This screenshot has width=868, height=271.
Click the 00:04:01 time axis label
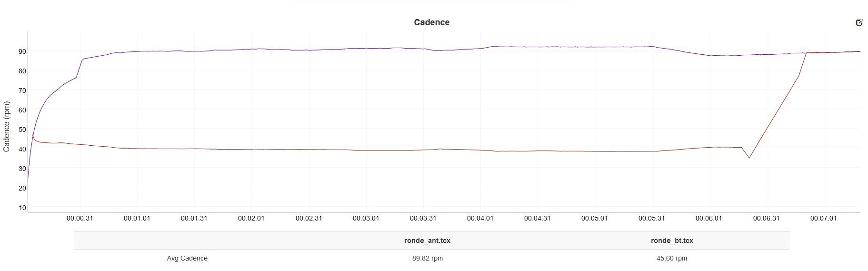coord(480,218)
